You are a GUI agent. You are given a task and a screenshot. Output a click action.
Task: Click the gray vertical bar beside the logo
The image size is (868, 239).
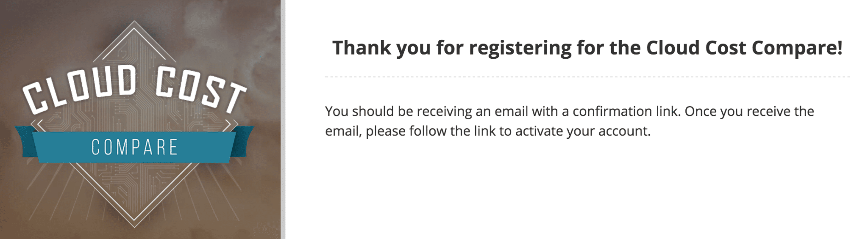click(x=283, y=119)
